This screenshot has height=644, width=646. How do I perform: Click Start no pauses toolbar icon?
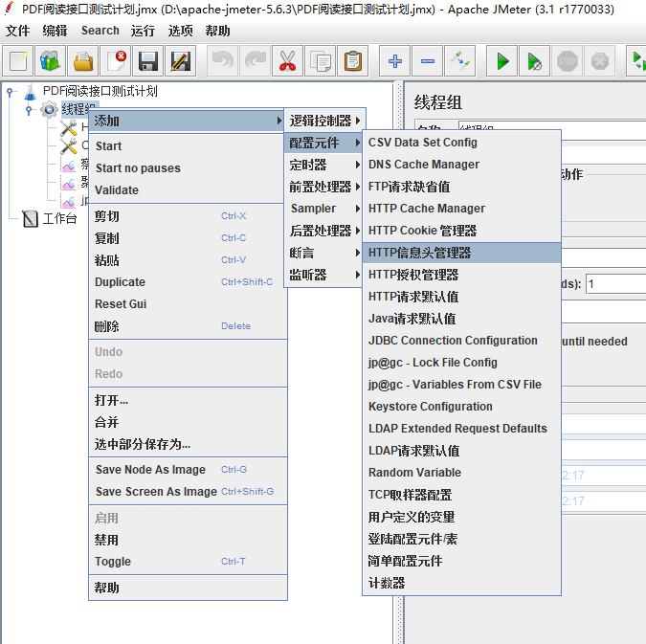point(535,61)
